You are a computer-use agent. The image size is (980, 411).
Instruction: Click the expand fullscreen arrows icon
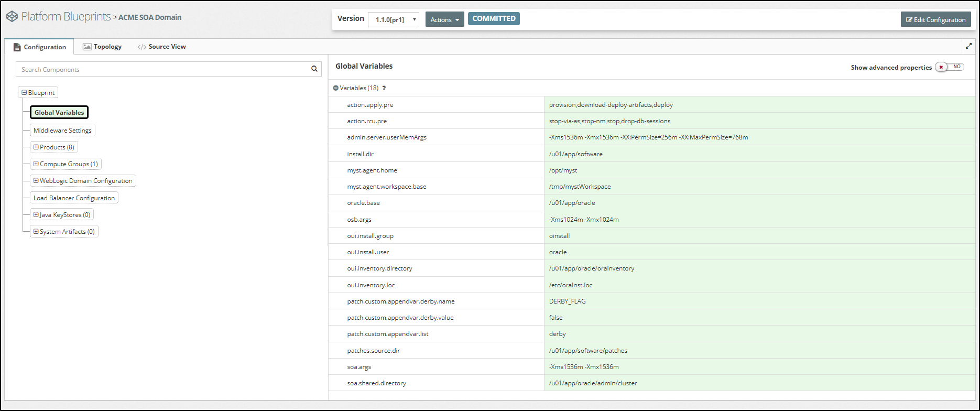coord(968,47)
